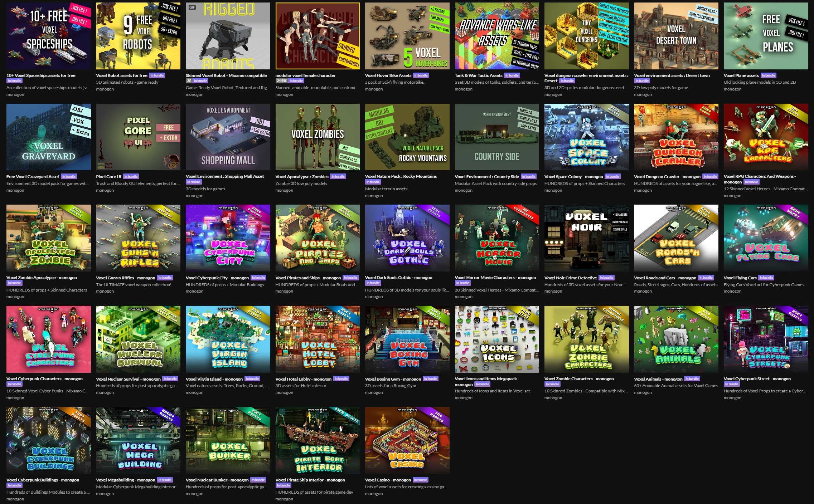Viewport: 814px width, 504px height.
Task: Open Voxel Space Colony cover image
Action: tap(586, 137)
